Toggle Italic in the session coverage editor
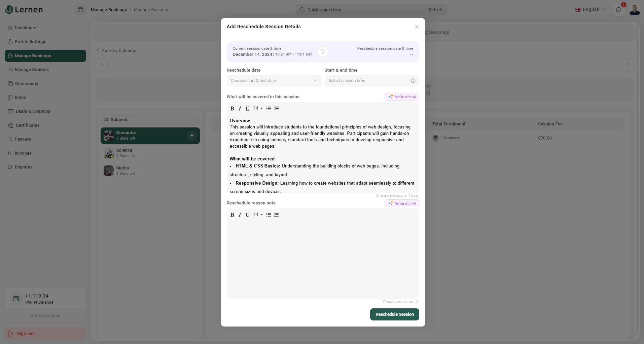 pyautogui.click(x=240, y=109)
